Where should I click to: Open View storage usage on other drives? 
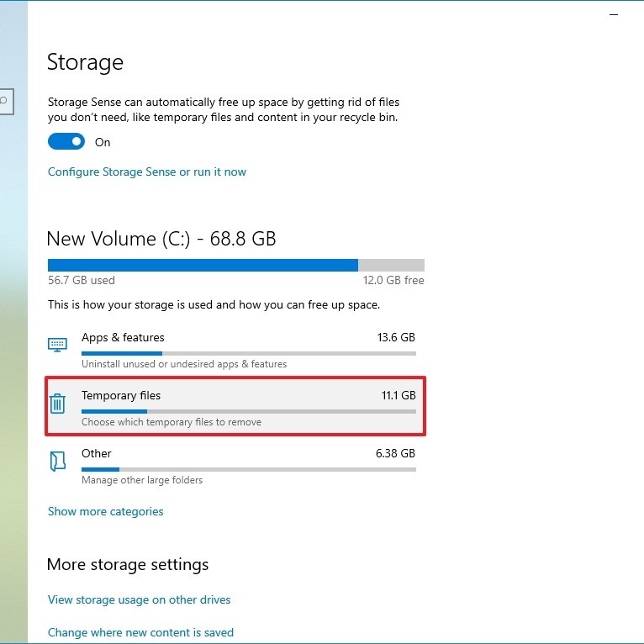pos(140,599)
